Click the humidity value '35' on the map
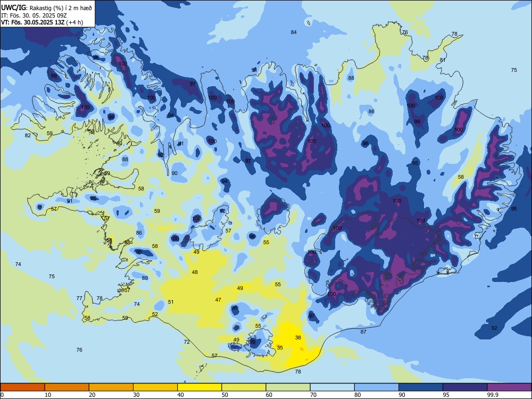Viewport: 532px width, 399px height. pos(280,347)
